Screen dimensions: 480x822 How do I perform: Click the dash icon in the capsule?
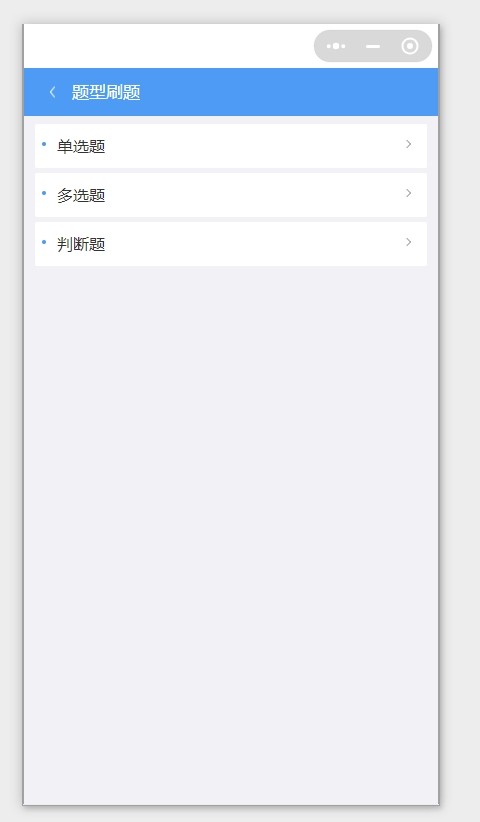[373, 46]
